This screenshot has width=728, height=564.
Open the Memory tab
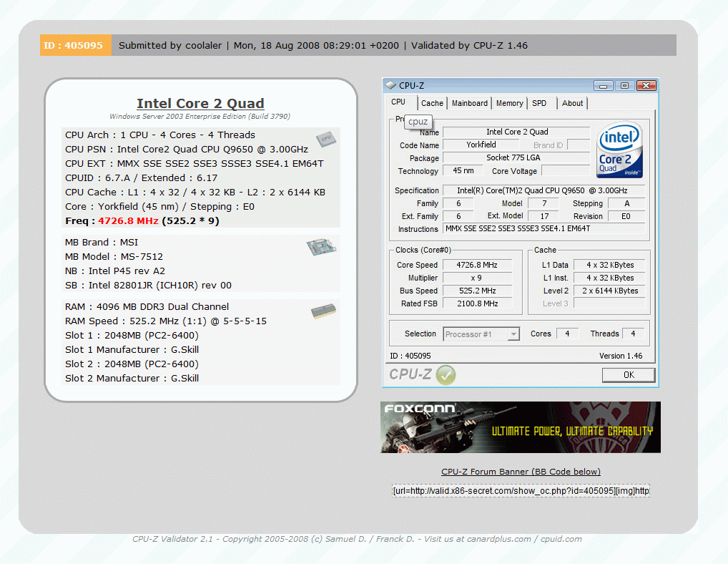click(509, 103)
